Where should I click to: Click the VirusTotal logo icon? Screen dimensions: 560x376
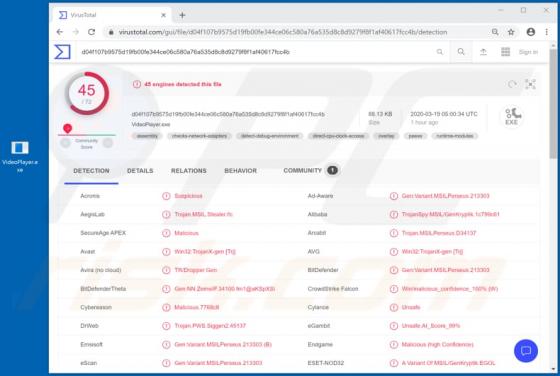point(62,52)
